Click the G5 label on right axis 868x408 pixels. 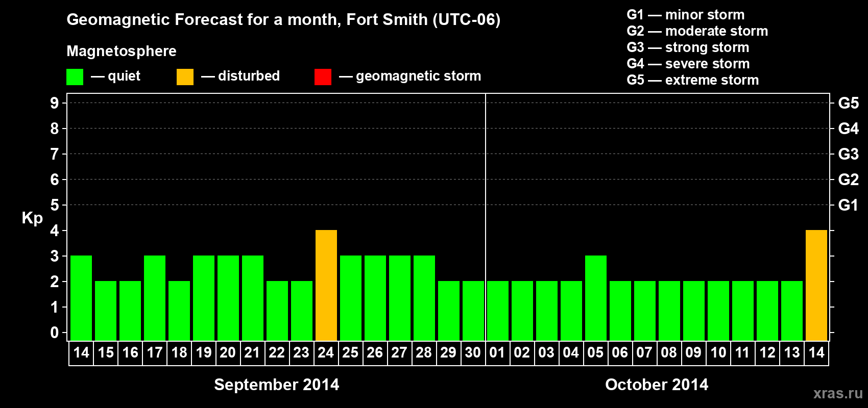click(x=849, y=103)
